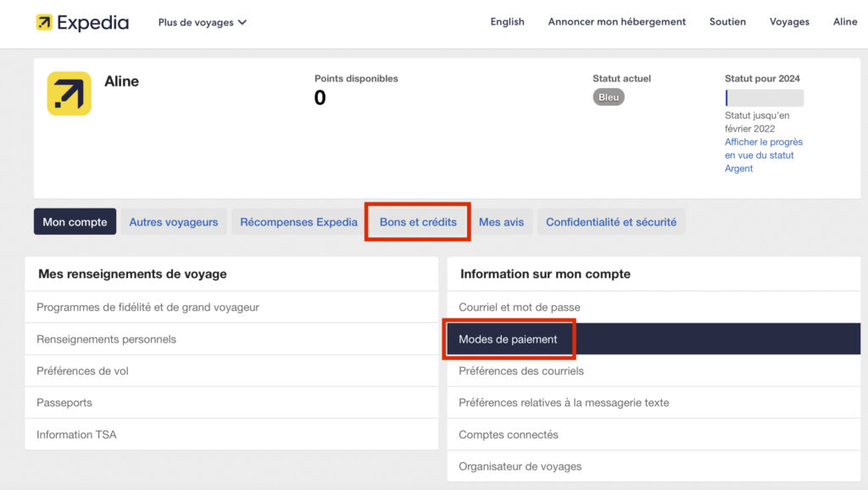Viewport: 868px width, 490px height.
Task: Open the Confidentialité et sécurité tab
Action: pyautogui.click(x=610, y=222)
